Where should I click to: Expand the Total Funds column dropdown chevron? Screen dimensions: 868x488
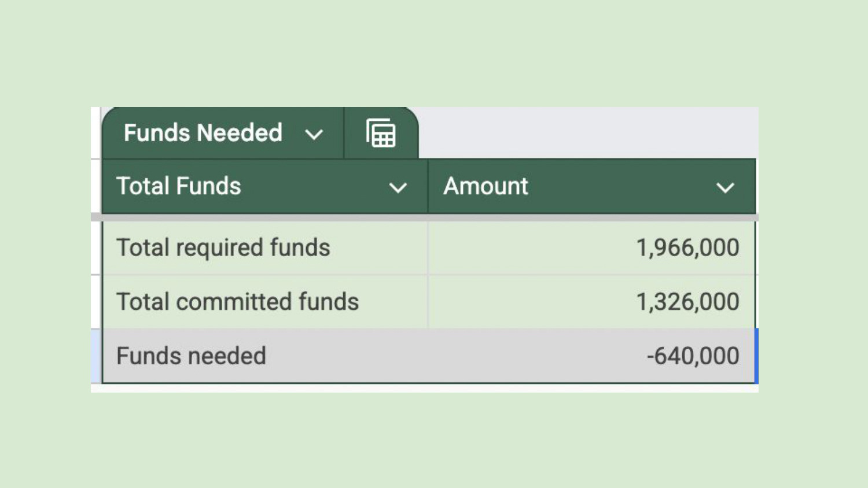point(398,187)
